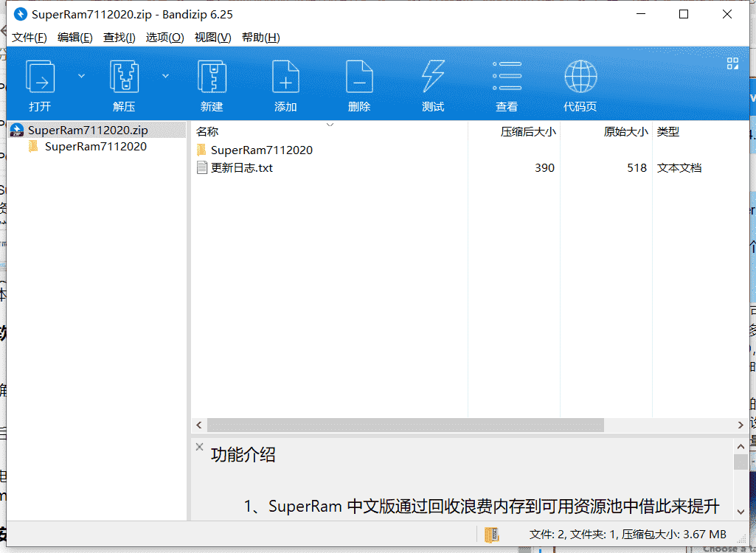Select the SuperRam7112020 folder in the left tree
Screen dimensions: 756x553
[95, 147]
